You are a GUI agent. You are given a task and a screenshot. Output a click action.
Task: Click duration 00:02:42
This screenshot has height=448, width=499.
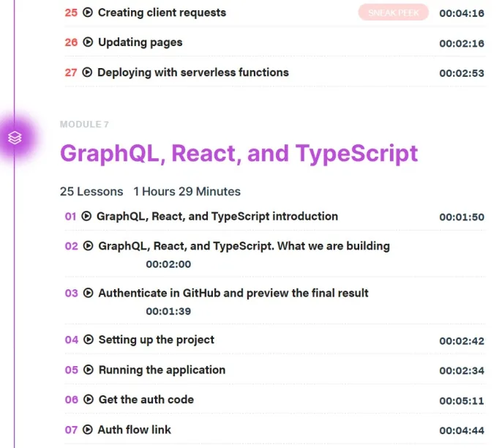coord(462,341)
